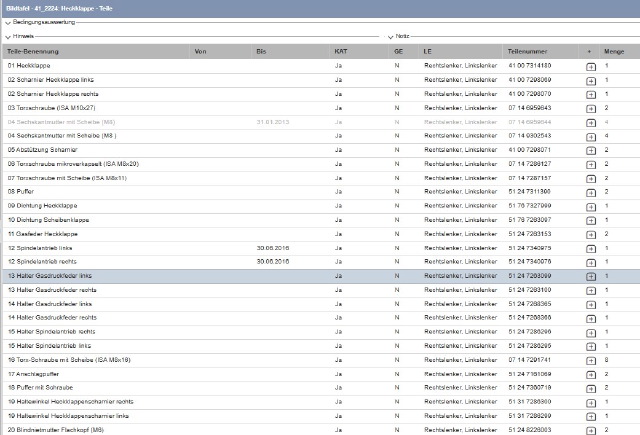Click part number 51 24 8226003
The width and height of the screenshot is (640, 435).
tap(530, 430)
